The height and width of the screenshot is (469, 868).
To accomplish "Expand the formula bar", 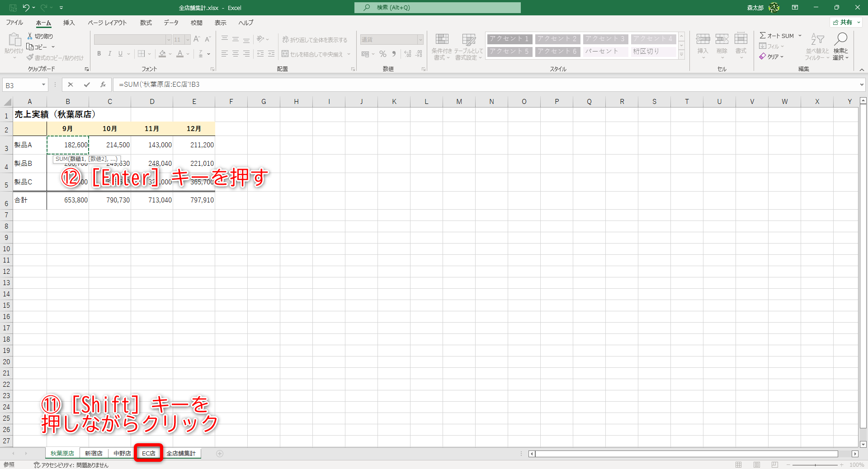I will pos(862,84).
